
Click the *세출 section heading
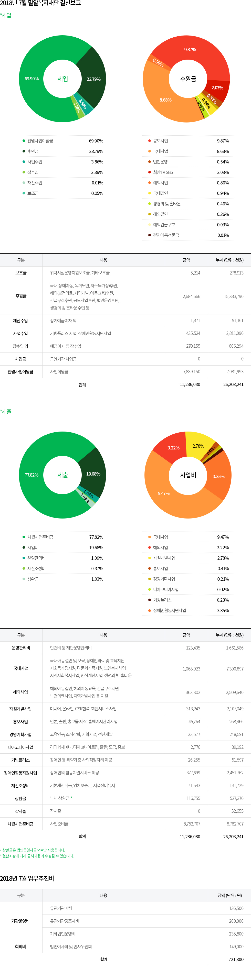pyautogui.click(x=6, y=412)
